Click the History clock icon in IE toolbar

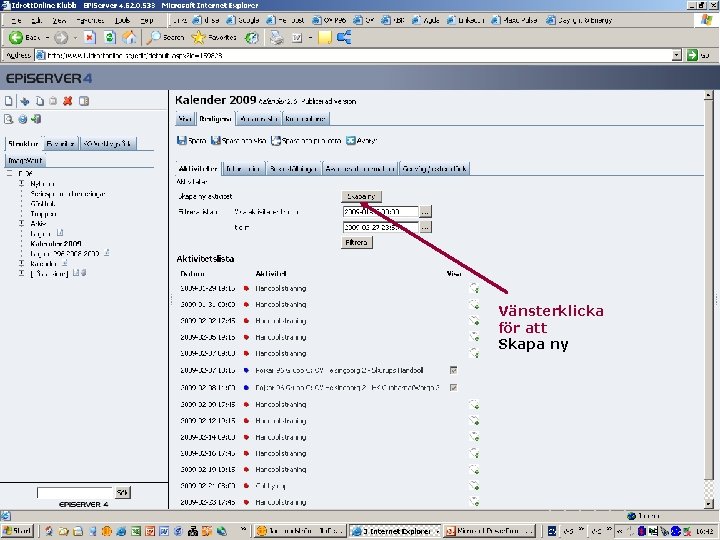click(x=251, y=37)
